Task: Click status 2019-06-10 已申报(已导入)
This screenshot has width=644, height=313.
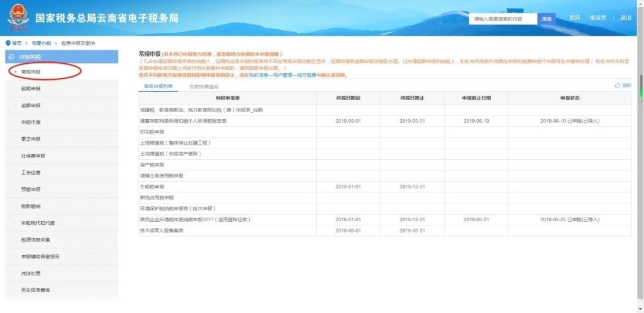Action: point(570,121)
